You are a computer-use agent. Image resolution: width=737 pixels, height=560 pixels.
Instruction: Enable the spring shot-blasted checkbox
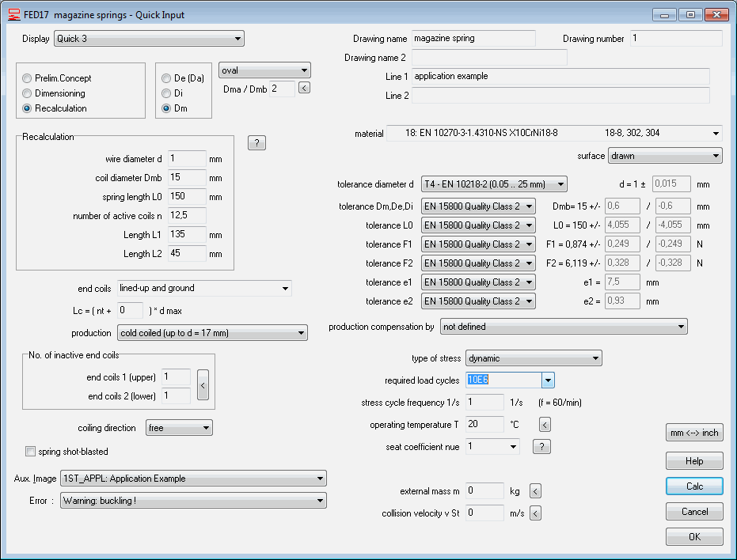click(x=31, y=452)
